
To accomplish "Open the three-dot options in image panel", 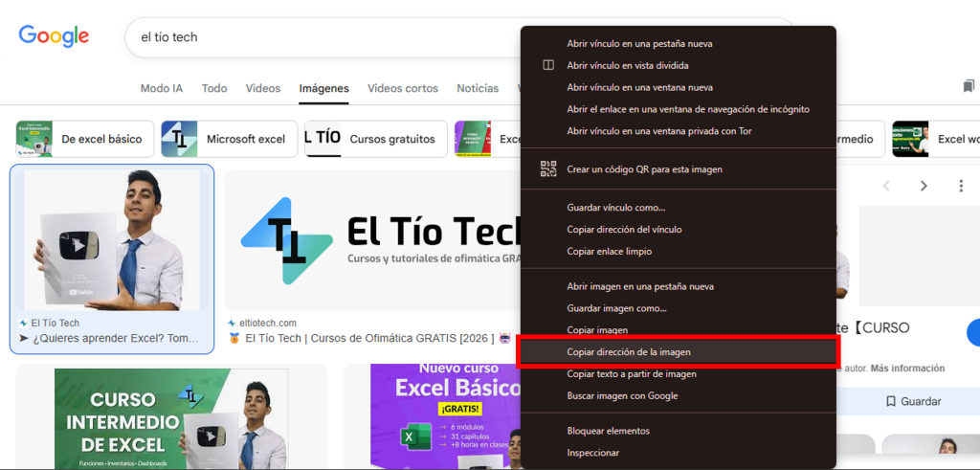I will point(961,186).
